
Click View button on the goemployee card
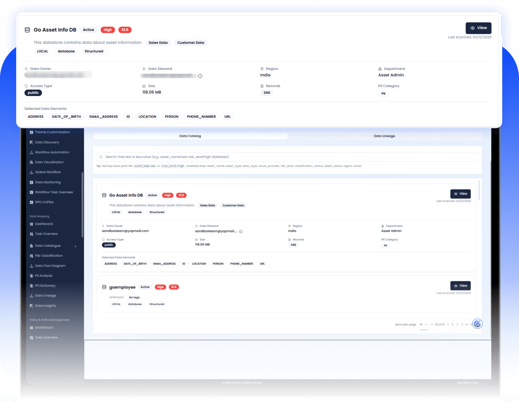[x=460, y=286]
